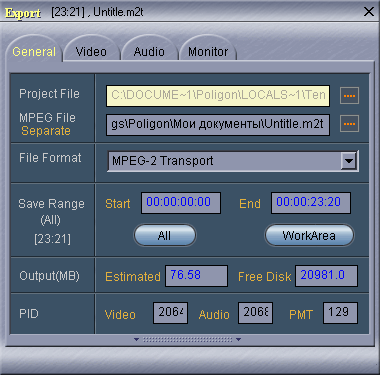380x375 pixels.
Task: Open the File Format dropdown arrow
Action: [x=349, y=161]
